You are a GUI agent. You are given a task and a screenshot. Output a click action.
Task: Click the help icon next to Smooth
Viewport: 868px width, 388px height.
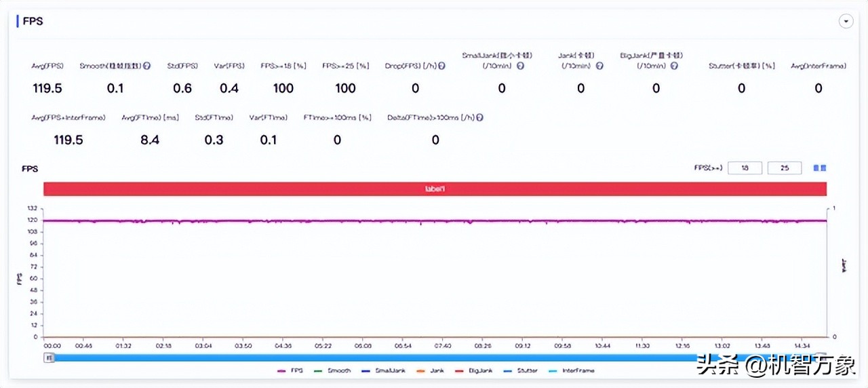point(146,66)
